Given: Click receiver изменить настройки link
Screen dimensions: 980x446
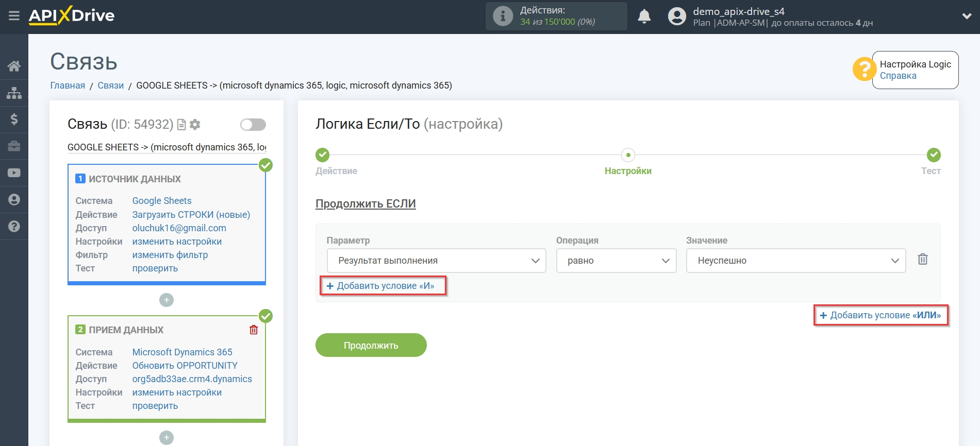Looking at the screenshot, I should (177, 392).
